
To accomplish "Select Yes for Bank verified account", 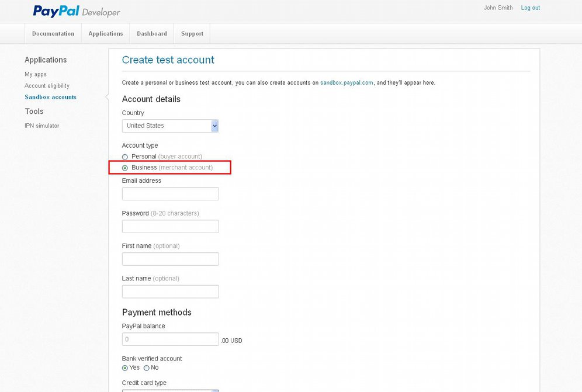I will click(x=124, y=368).
